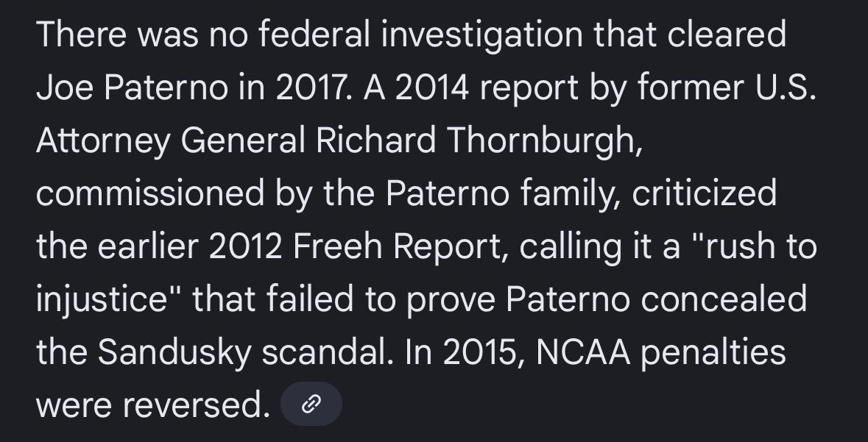Click the year "2014" in the text
The image size is (868, 442).
click(x=431, y=87)
